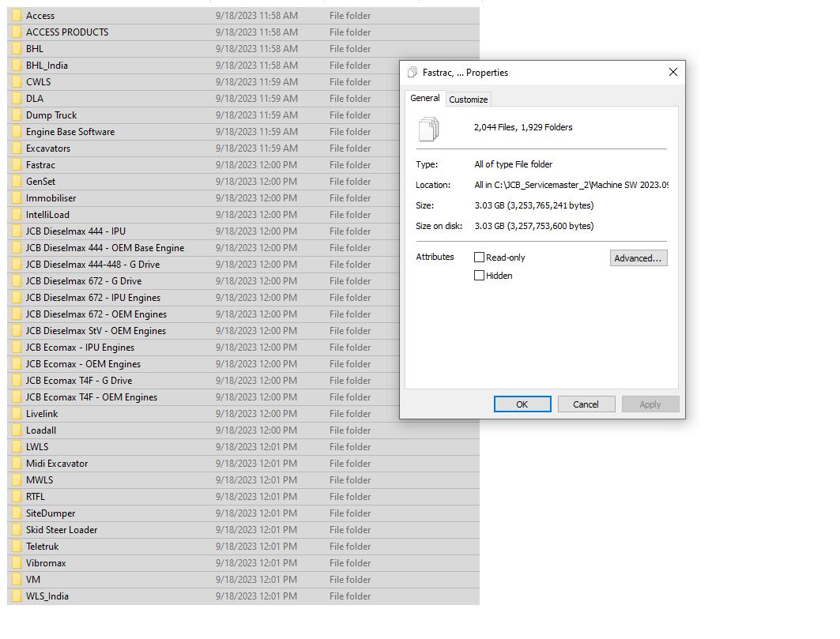Image resolution: width=840 pixels, height=639 pixels.
Task: Click the GenSet folder icon
Action: click(17, 182)
